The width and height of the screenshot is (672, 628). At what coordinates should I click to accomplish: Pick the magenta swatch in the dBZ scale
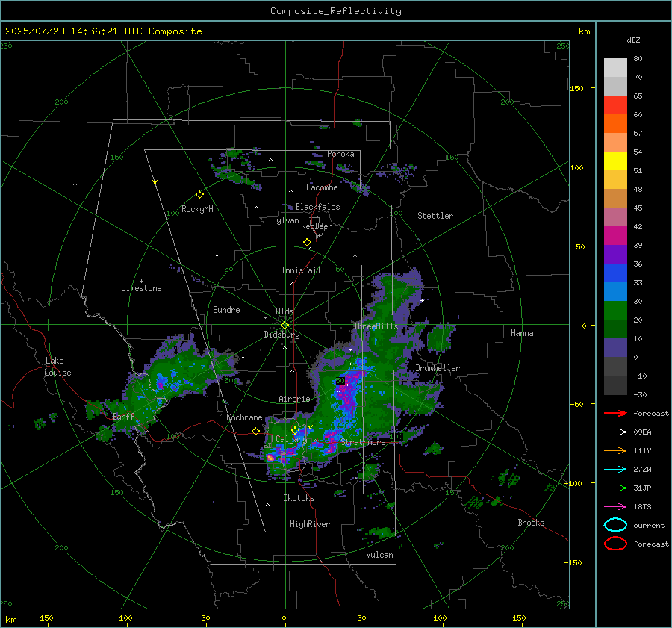(615, 235)
